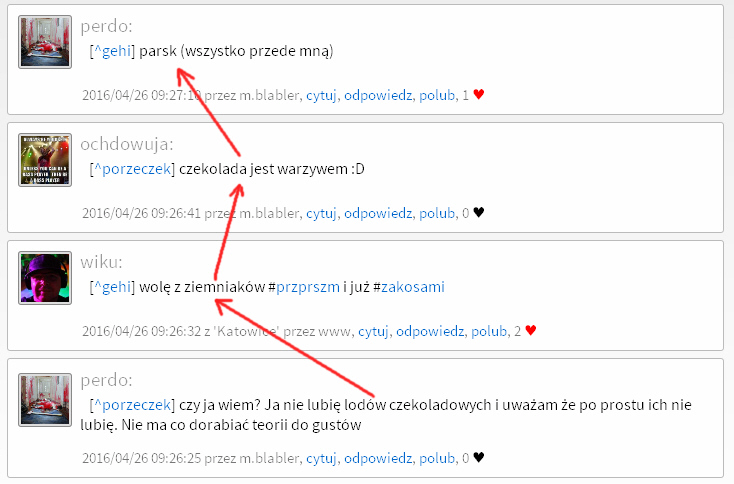Click the red heart on perdo's parsk post

(478, 95)
